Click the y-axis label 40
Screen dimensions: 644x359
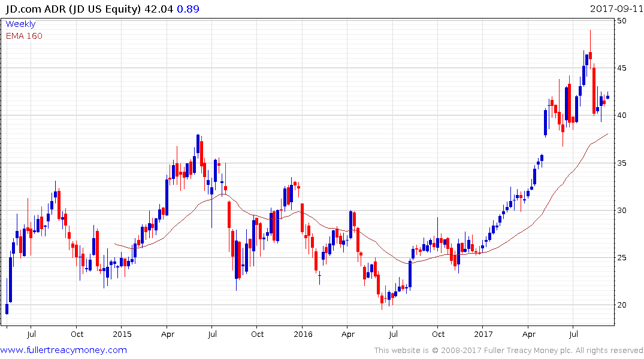622,115
